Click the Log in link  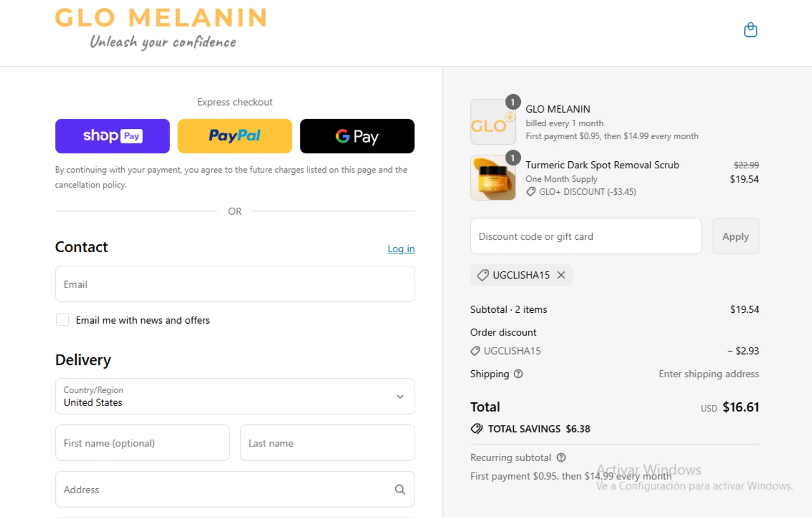(x=401, y=248)
